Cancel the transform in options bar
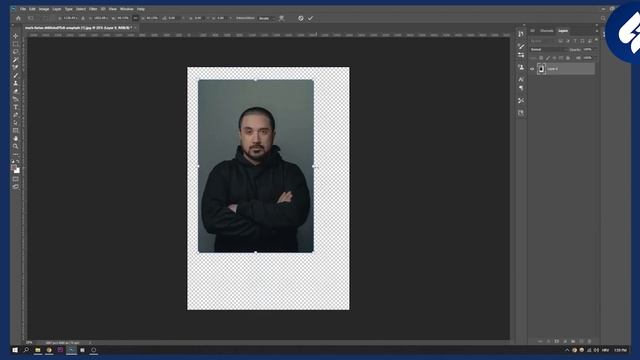 click(x=301, y=18)
